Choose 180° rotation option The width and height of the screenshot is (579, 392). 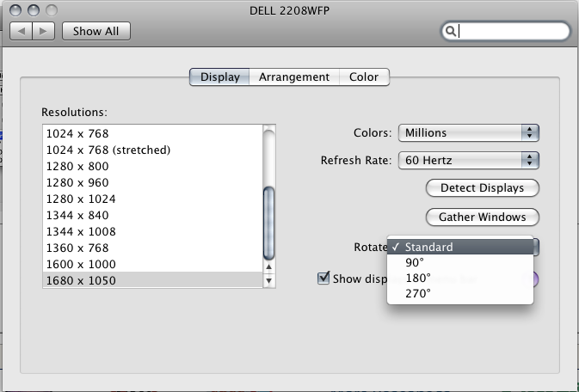460,278
